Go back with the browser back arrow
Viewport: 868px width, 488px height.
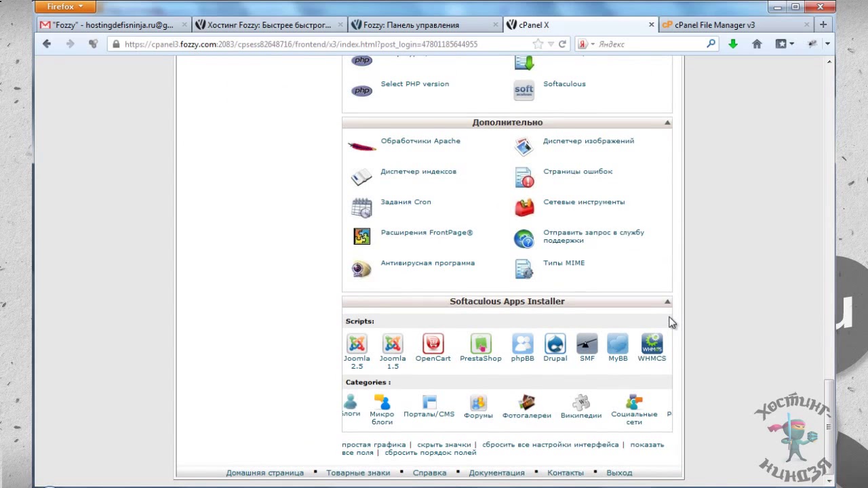[46, 44]
